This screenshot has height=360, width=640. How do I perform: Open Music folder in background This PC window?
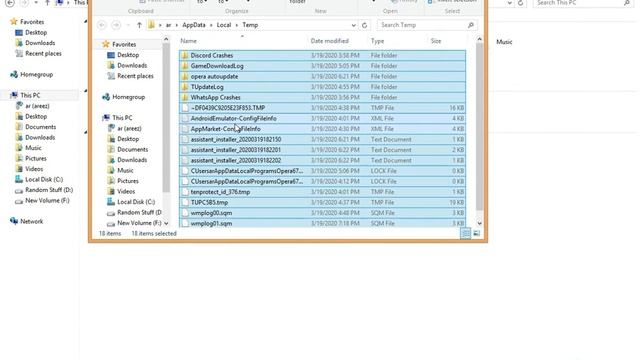pyautogui.click(x=504, y=42)
